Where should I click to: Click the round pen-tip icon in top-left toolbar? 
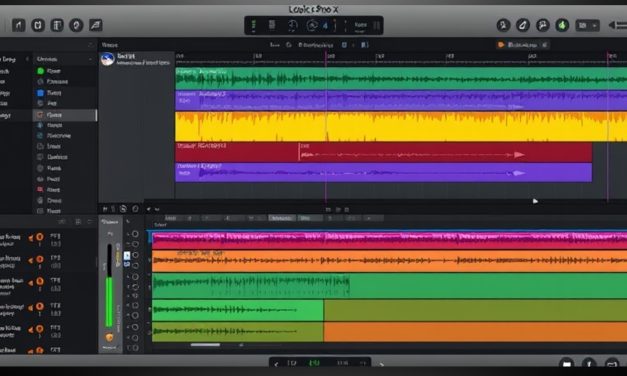[76, 25]
